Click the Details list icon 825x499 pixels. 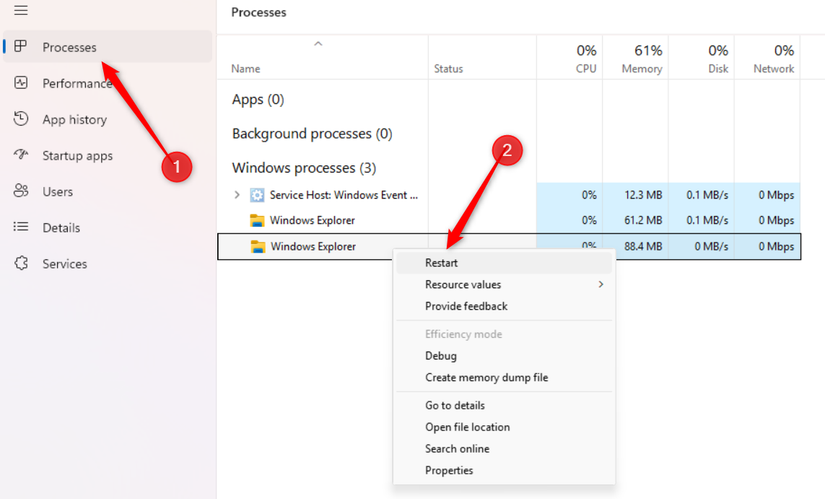(x=21, y=227)
